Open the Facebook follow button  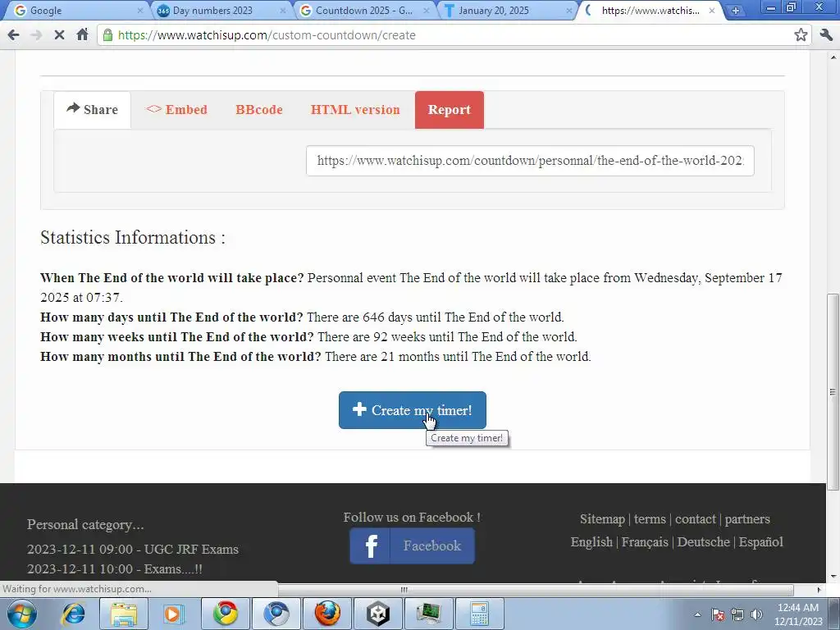413,546
